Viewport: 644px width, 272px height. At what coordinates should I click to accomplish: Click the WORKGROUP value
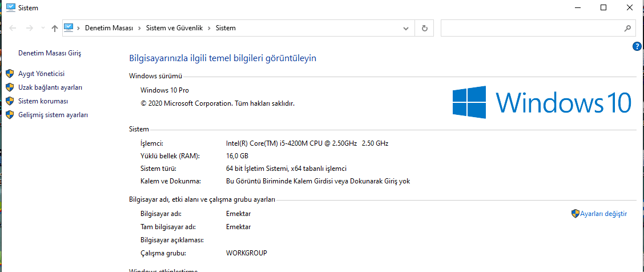[x=247, y=253]
